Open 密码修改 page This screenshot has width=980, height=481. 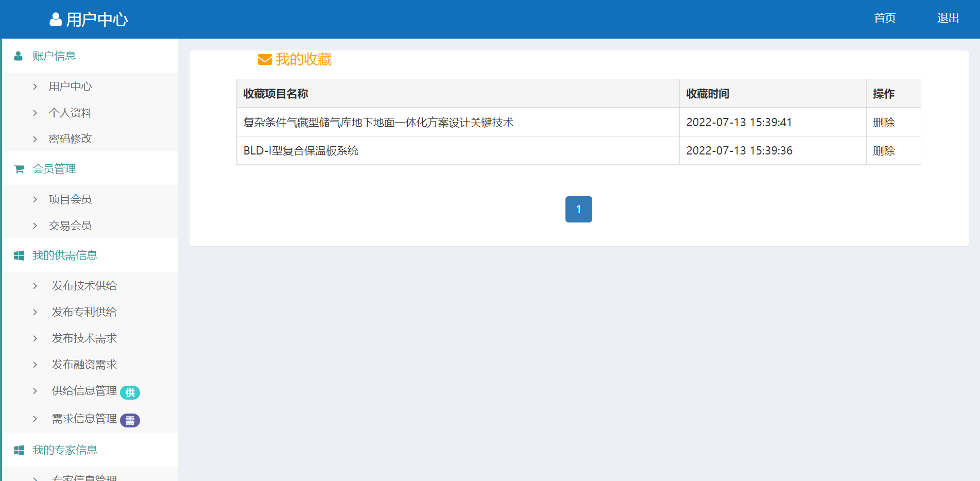[70, 139]
